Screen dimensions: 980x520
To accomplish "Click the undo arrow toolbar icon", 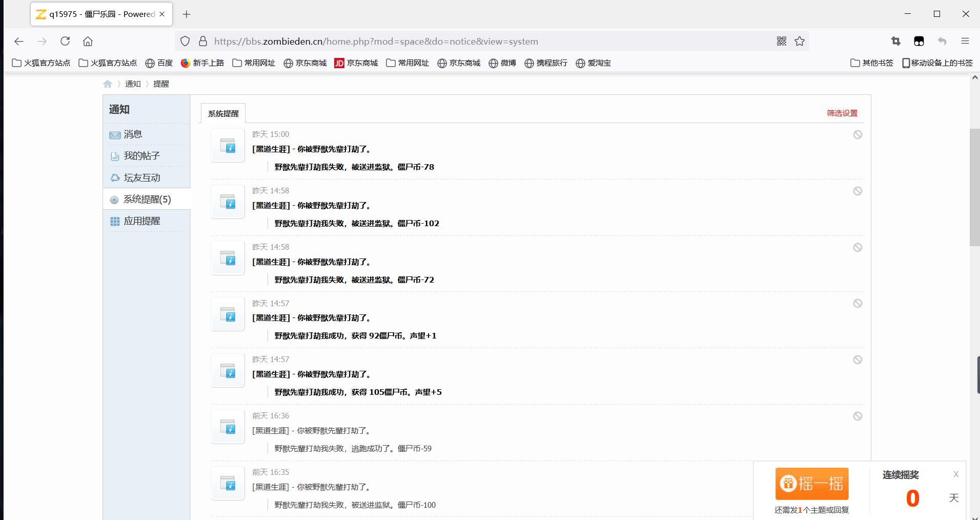I will coord(942,41).
